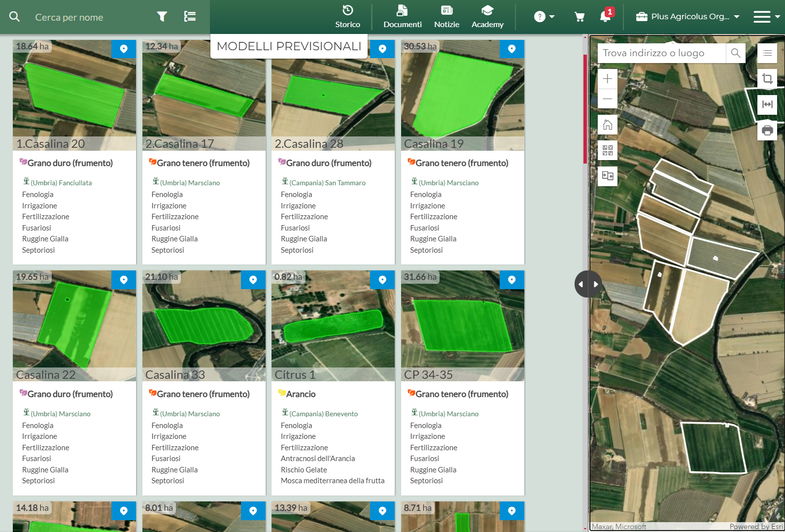The height and width of the screenshot is (532, 785).
Task: Open the filter funnel icon
Action: pos(162,17)
